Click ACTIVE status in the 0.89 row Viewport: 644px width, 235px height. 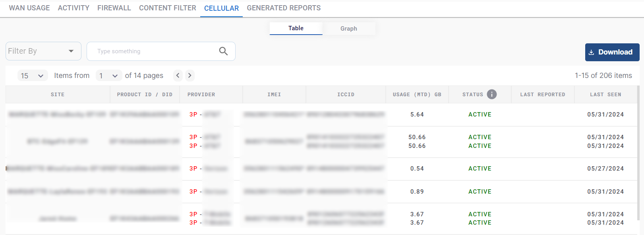point(480,192)
